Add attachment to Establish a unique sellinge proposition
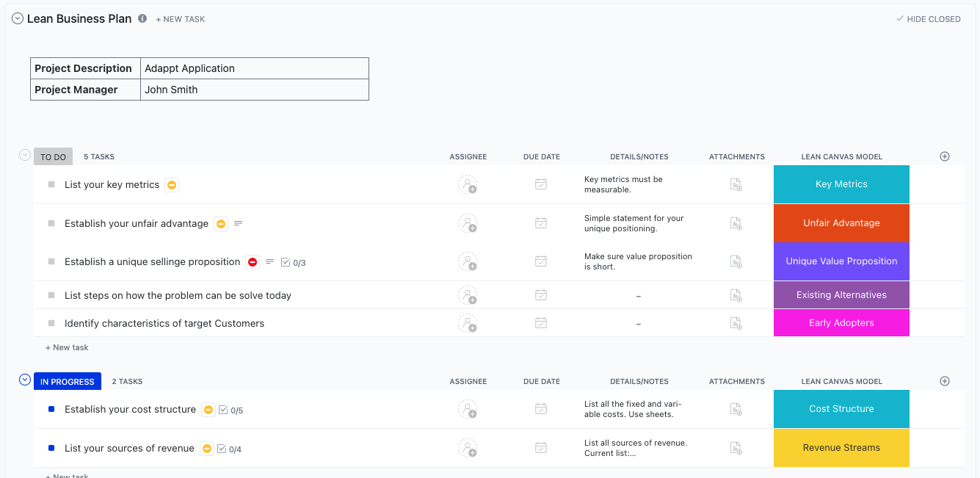The image size is (980, 478). tap(736, 261)
